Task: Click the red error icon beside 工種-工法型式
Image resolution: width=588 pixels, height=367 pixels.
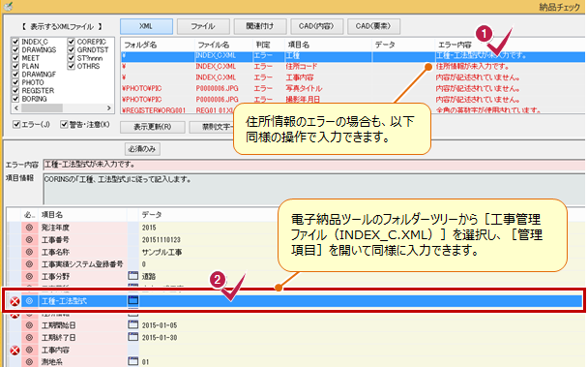Action: (x=15, y=301)
